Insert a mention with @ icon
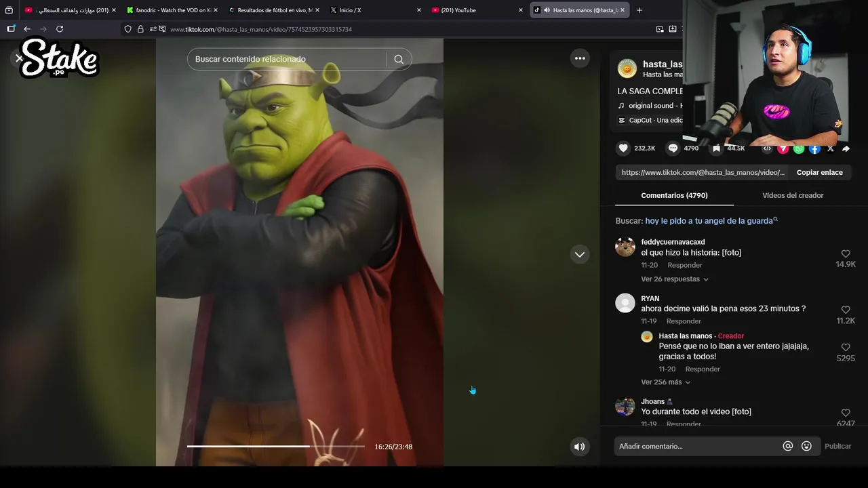Image resolution: width=868 pixels, height=488 pixels. [788, 446]
